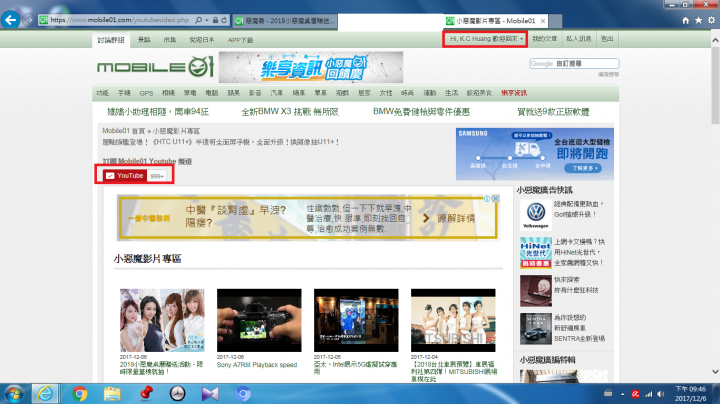Click the magnifier search icon in address bar

click(x=198, y=20)
